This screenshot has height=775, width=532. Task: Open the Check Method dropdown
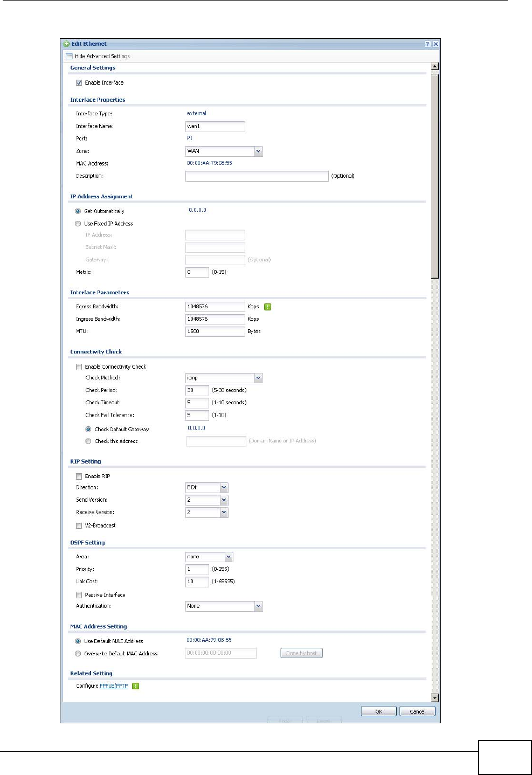224,378
